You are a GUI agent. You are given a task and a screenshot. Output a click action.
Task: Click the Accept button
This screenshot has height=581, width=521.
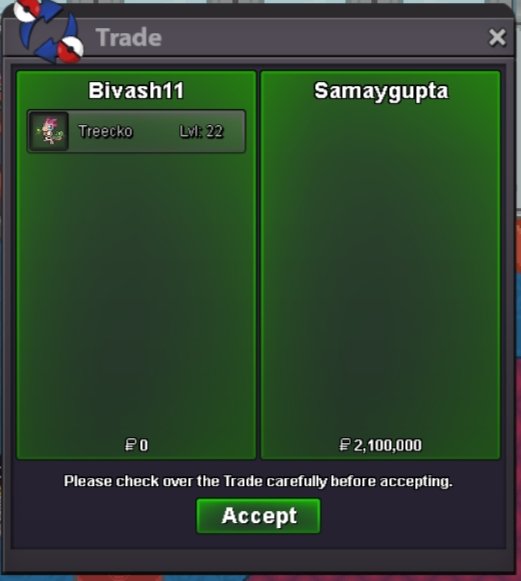258,516
